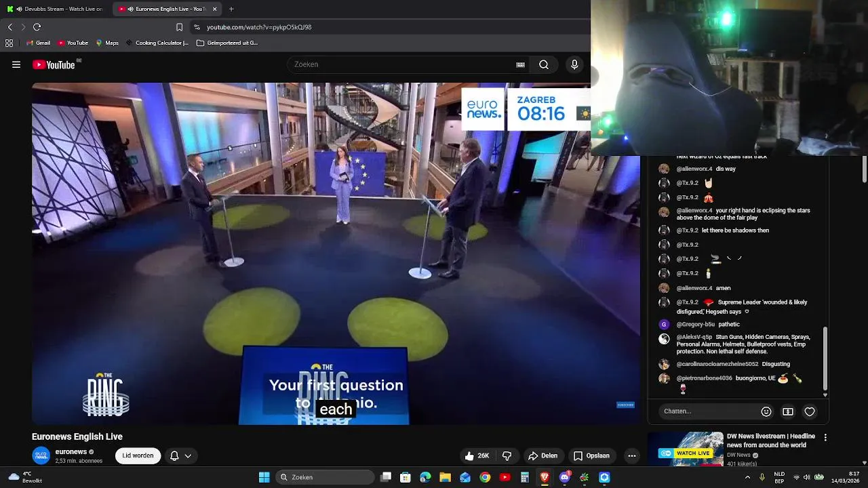Open a new browser tab
This screenshot has width=868, height=488.
(231, 9)
